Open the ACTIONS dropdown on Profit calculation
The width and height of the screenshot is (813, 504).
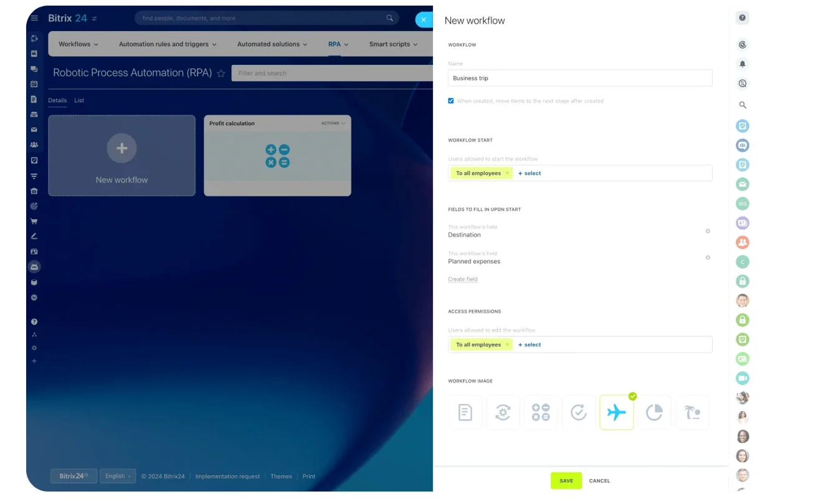coord(332,123)
